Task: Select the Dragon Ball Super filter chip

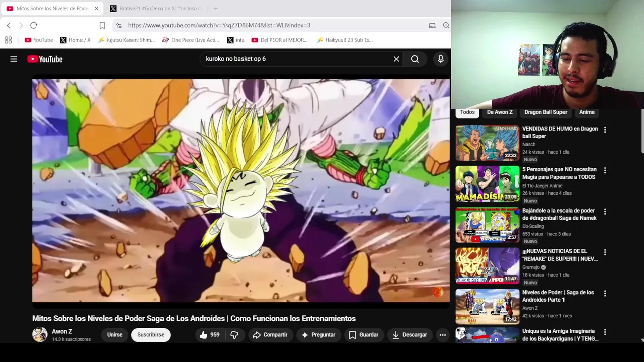Action: coord(546,112)
